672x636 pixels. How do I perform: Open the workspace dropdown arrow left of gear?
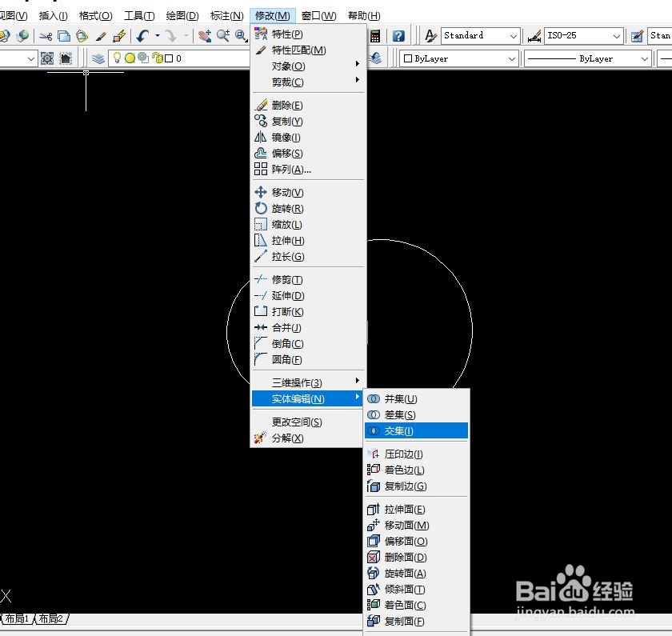31,58
